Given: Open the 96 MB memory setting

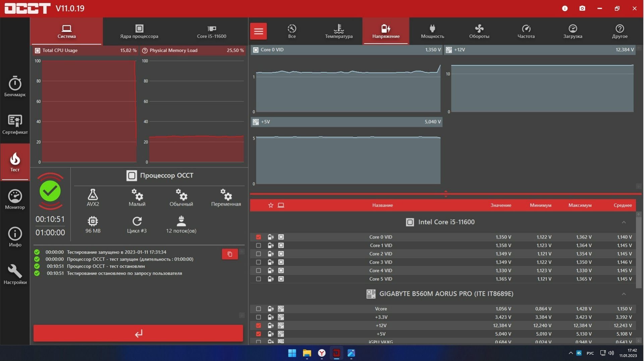Looking at the screenshot, I should pyautogui.click(x=93, y=224).
